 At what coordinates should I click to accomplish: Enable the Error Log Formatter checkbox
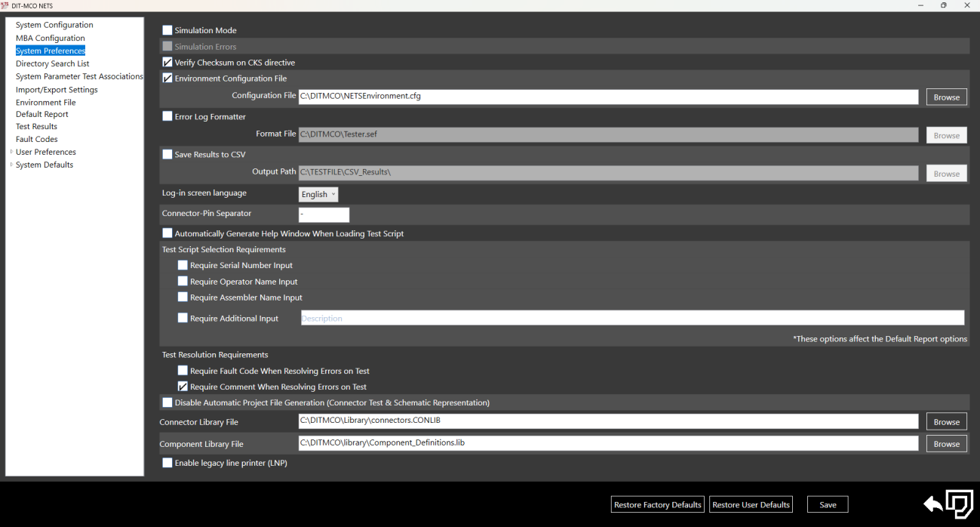click(x=167, y=116)
